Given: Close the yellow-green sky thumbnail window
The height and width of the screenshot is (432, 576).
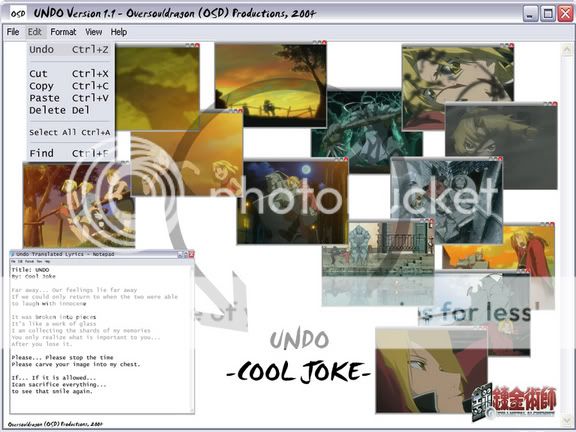Looking at the screenshot, I should (197, 45).
